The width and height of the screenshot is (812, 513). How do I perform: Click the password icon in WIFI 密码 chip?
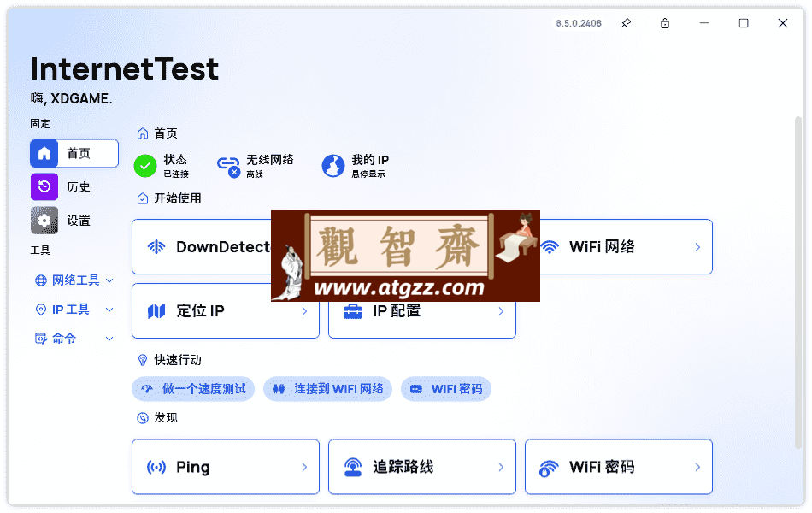[x=416, y=389]
